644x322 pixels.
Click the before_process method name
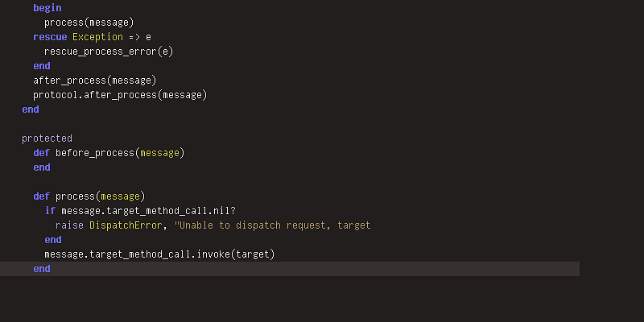click(95, 153)
